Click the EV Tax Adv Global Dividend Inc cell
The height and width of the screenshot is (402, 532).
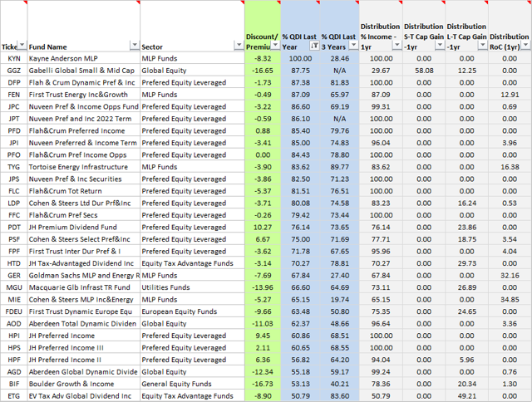click(x=84, y=396)
